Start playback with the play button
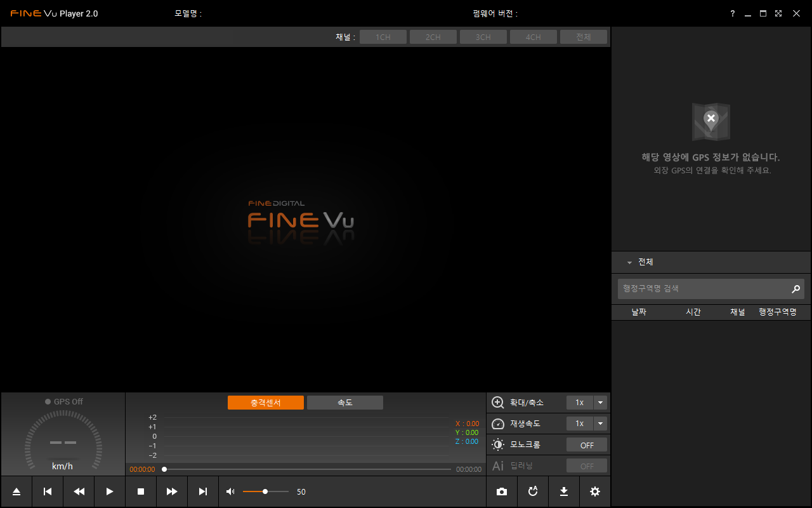The image size is (812, 508). tap(110, 491)
